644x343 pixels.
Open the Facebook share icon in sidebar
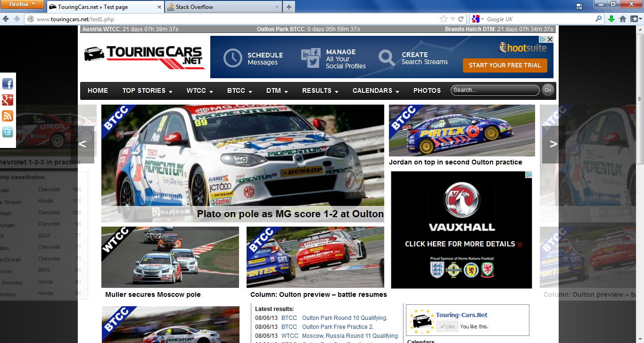pyautogui.click(x=8, y=84)
